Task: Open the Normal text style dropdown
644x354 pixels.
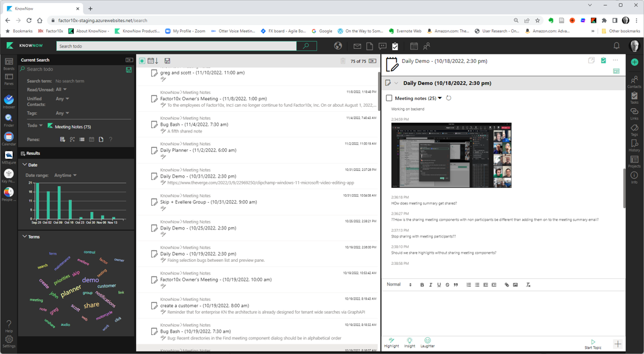Action: [x=399, y=285]
